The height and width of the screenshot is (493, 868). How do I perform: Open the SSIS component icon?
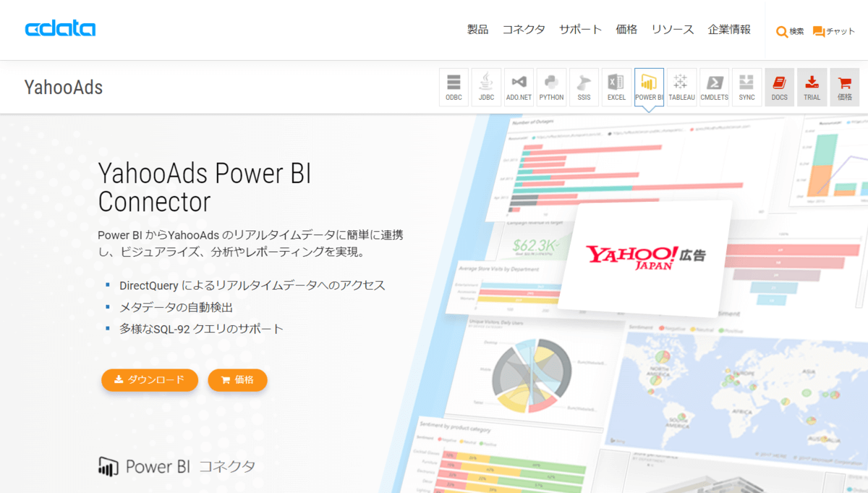pos(584,87)
